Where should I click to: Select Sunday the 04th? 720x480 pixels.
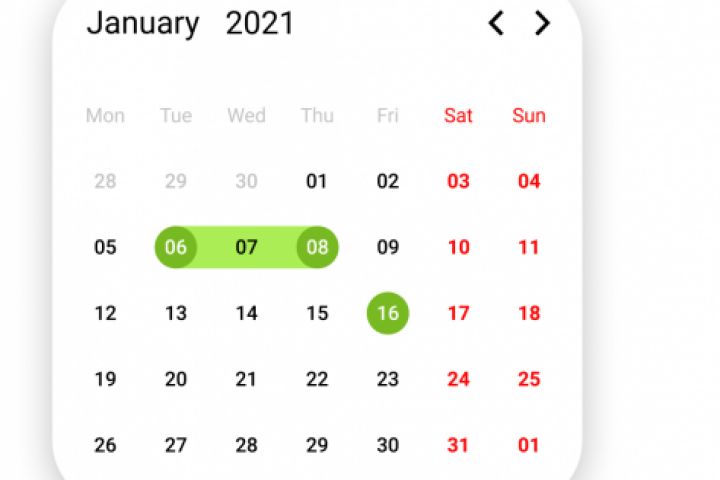[x=529, y=181]
